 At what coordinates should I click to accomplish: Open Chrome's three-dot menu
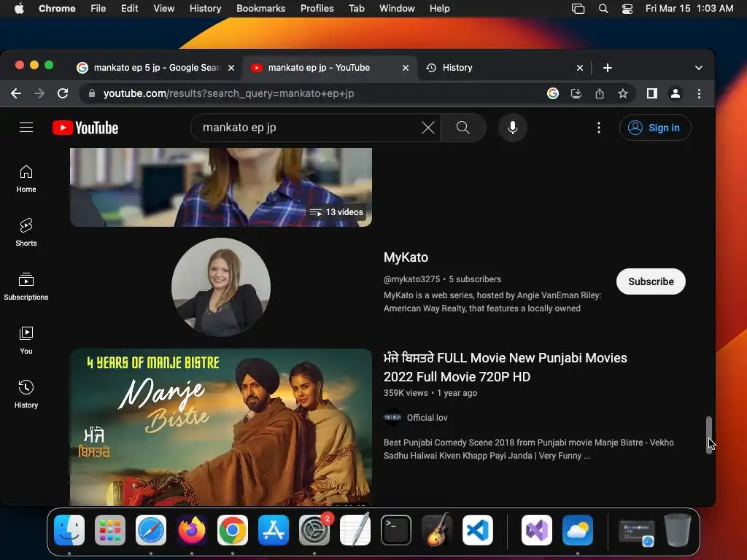699,93
